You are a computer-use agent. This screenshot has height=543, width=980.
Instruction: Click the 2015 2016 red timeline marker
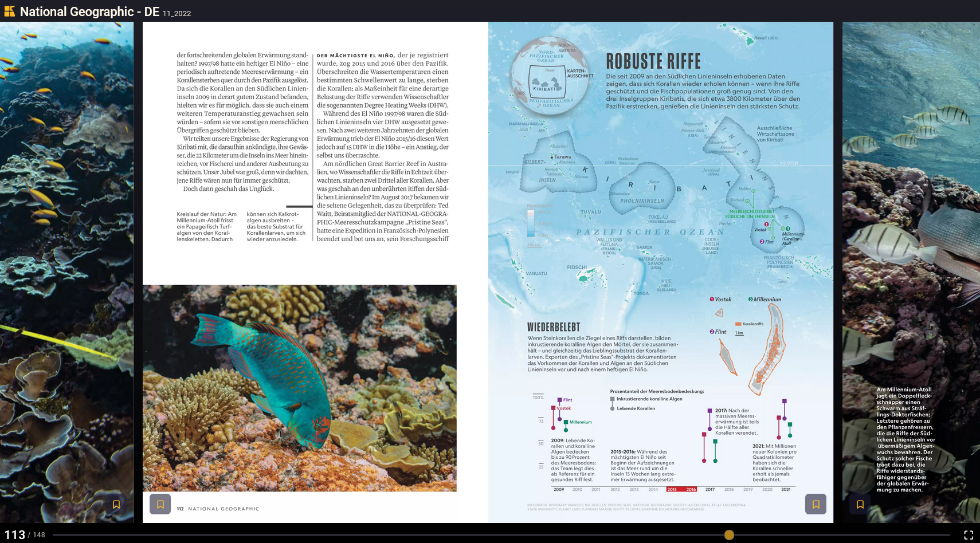point(681,489)
